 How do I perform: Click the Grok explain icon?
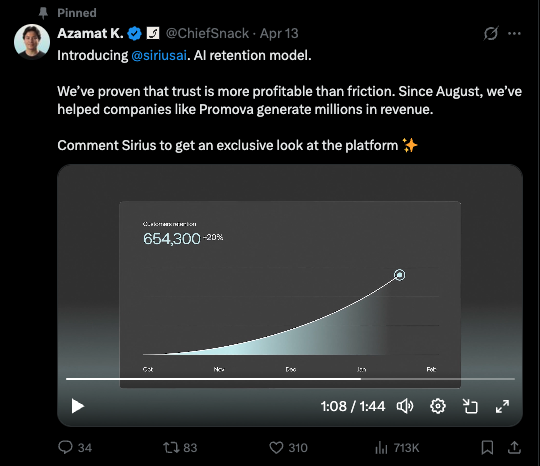[491, 33]
